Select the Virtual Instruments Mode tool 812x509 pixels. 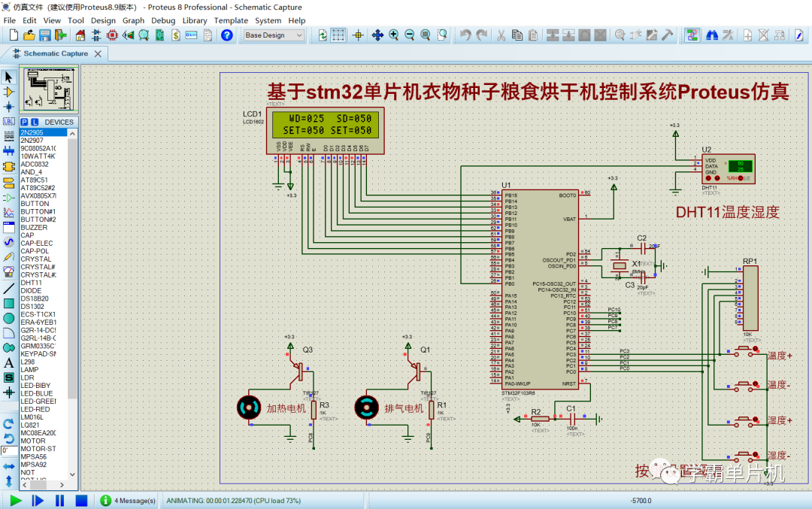click(x=9, y=271)
